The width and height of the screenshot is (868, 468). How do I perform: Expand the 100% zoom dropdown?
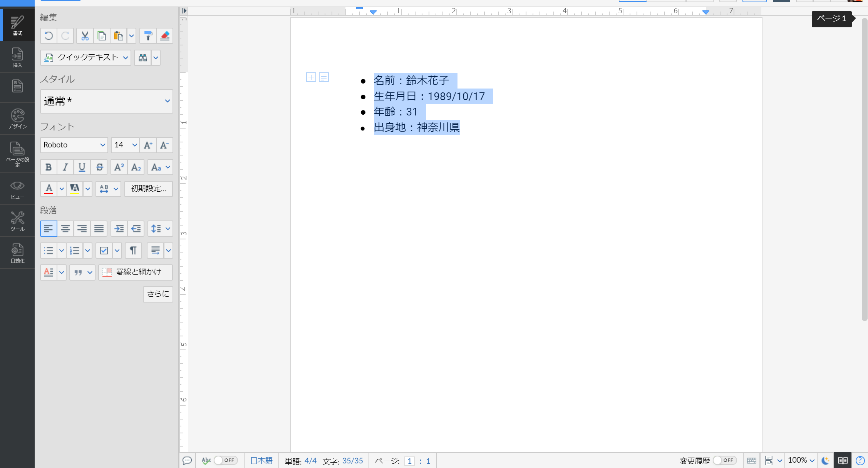pyautogui.click(x=801, y=460)
